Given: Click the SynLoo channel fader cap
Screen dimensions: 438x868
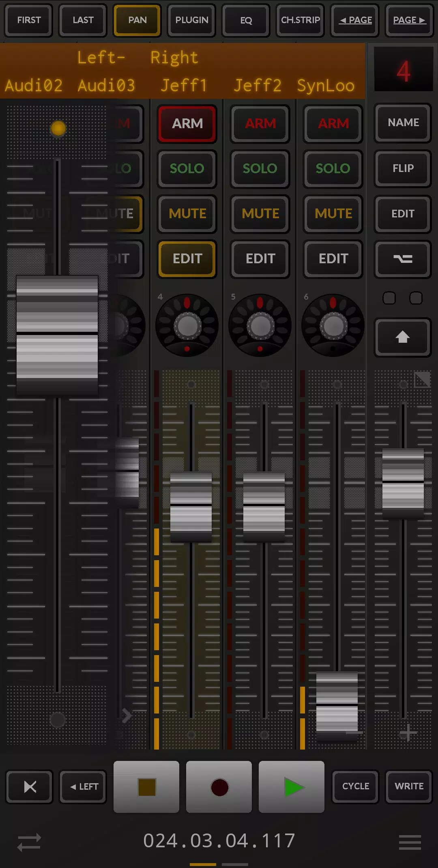Looking at the screenshot, I should coord(337,706).
